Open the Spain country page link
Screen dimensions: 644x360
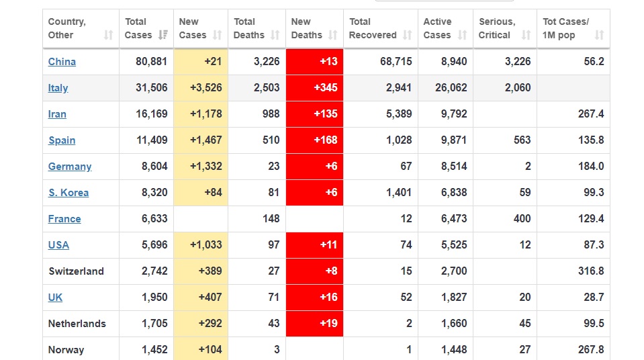click(62, 140)
